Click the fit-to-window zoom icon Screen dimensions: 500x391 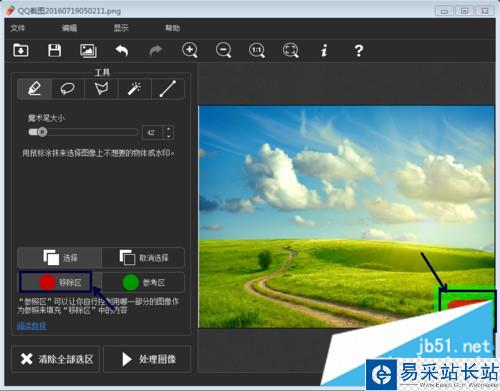coord(291,50)
